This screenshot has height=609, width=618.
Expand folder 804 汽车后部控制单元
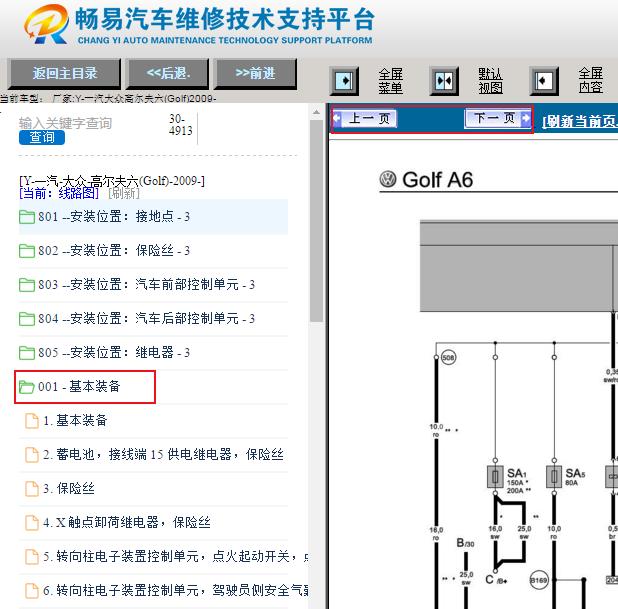coord(153,318)
